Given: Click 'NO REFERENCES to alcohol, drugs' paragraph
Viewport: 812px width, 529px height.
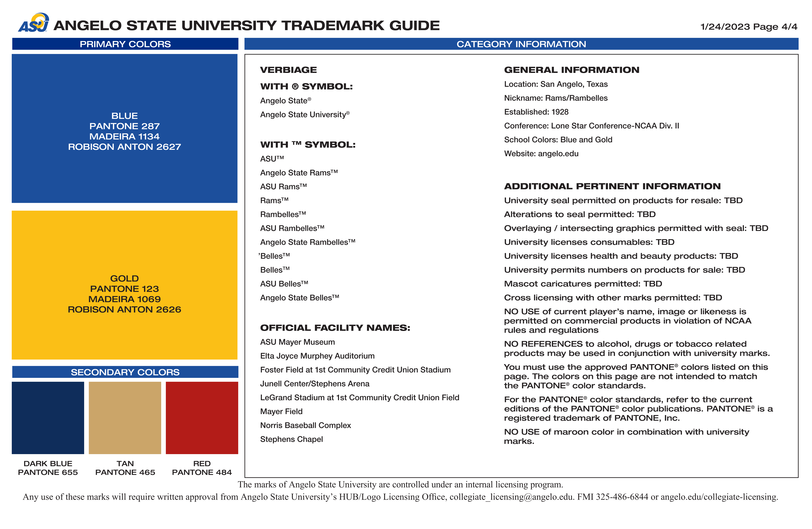Looking at the screenshot, I should point(637,348).
